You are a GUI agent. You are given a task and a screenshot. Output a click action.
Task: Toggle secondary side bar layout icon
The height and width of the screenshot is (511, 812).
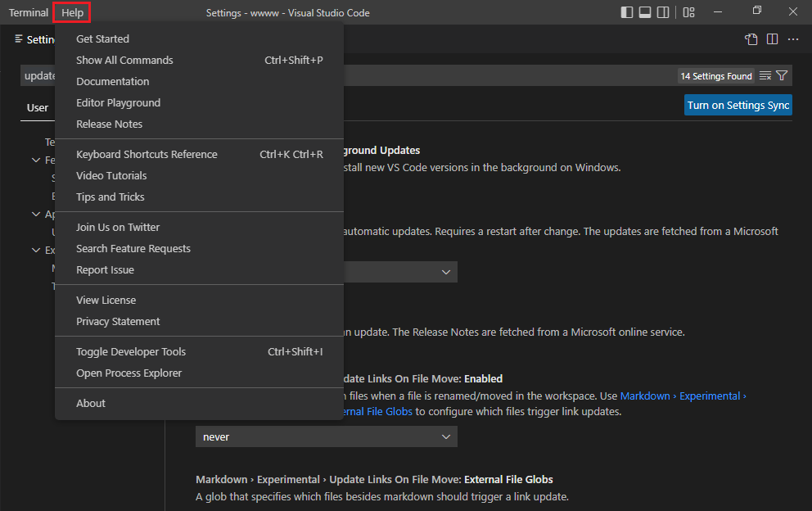pyautogui.click(x=663, y=12)
